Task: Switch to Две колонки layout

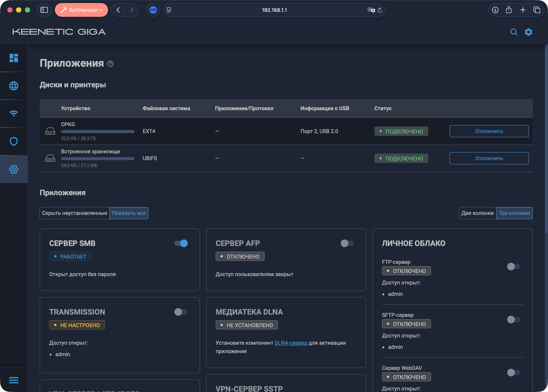Action: pos(477,213)
